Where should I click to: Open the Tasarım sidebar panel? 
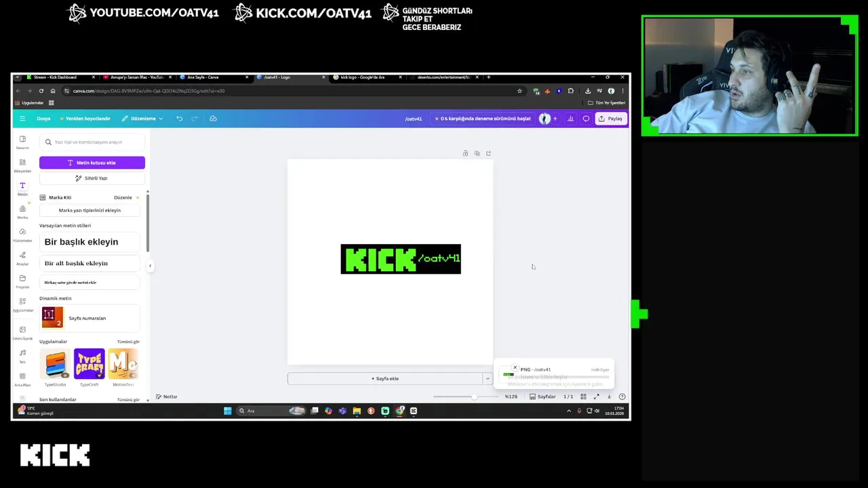pos(22,142)
